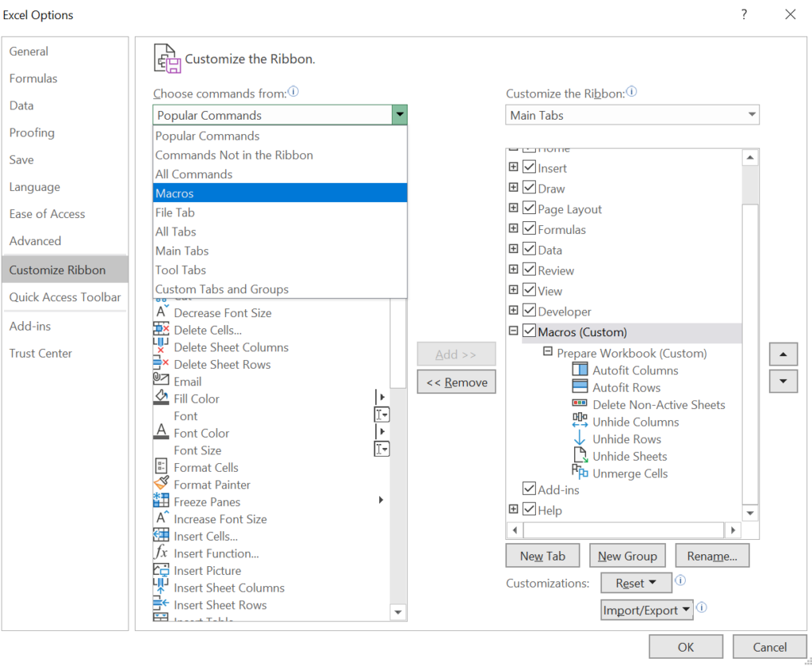Screen dimensions: 812x666
Task: Uncheck the Data tab checkbox
Action: pos(529,249)
